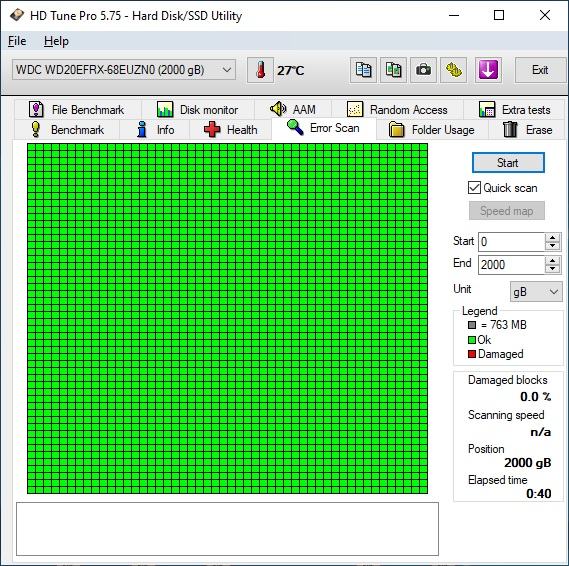Click inside the End value field

point(511,264)
